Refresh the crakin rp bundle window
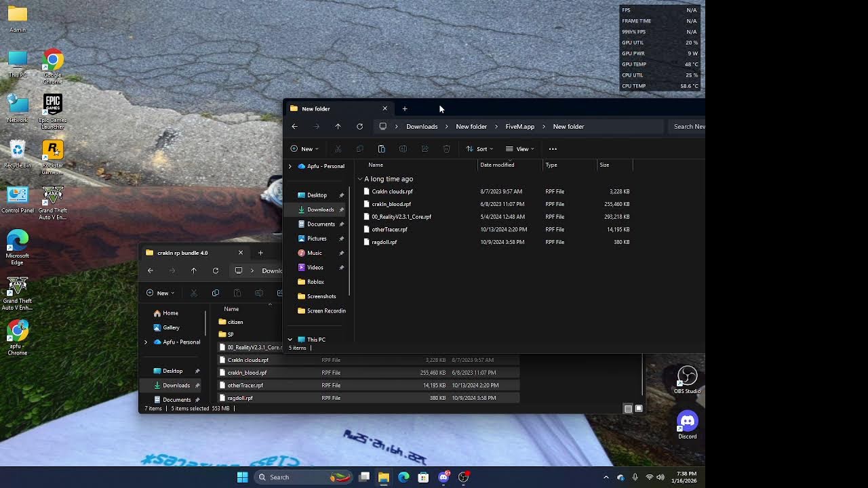 pyautogui.click(x=216, y=270)
